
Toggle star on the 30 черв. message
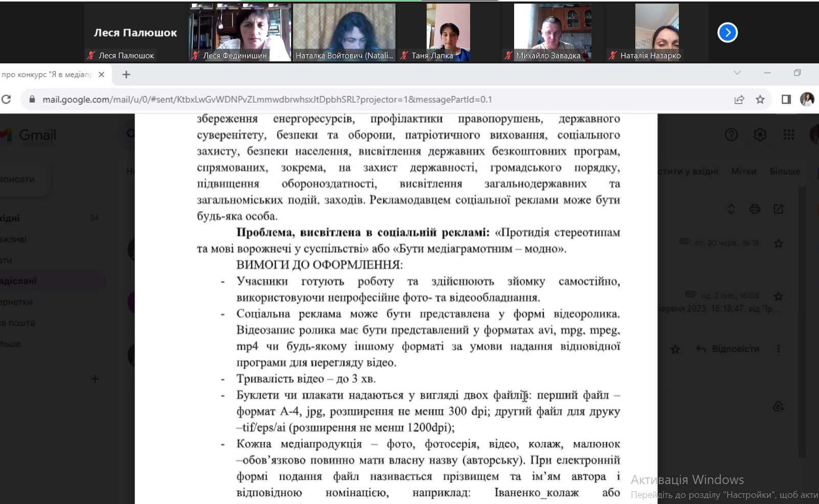778,243
